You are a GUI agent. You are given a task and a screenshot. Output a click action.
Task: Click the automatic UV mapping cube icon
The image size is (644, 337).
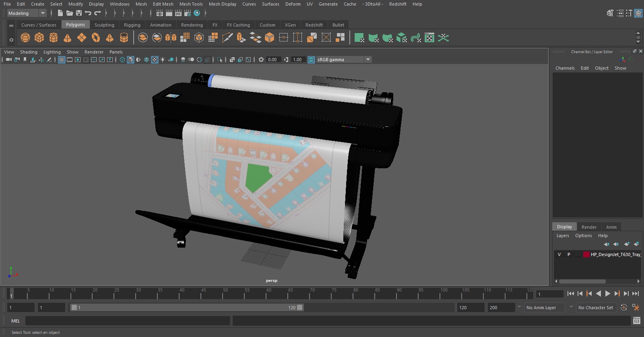coord(402,38)
